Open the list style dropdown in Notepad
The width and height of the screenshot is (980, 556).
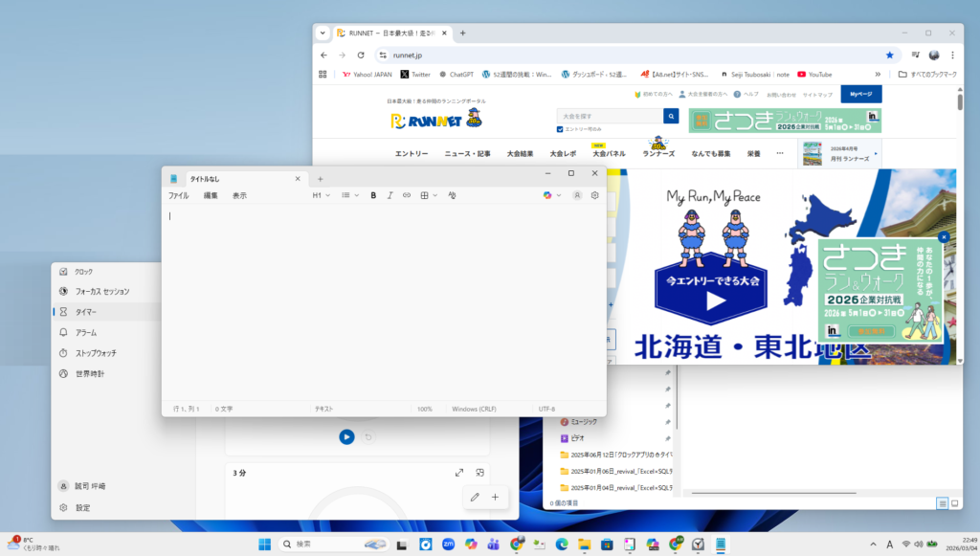pos(350,195)
